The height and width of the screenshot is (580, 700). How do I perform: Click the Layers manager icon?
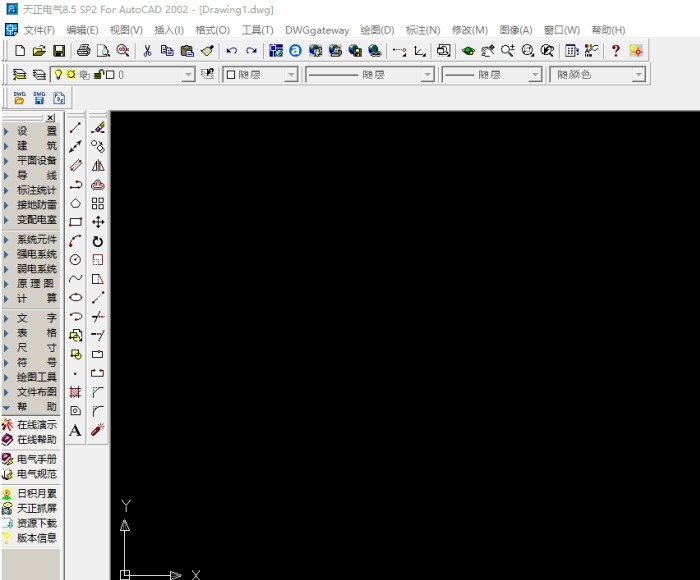point(19,75)
